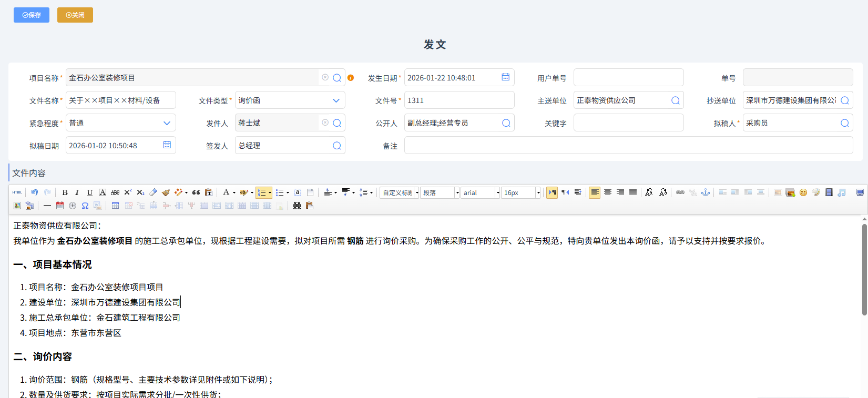Open unordered list style dropdown
This screenshot has width=868, height=398.
pyautogui.click(x=288, y=192)
